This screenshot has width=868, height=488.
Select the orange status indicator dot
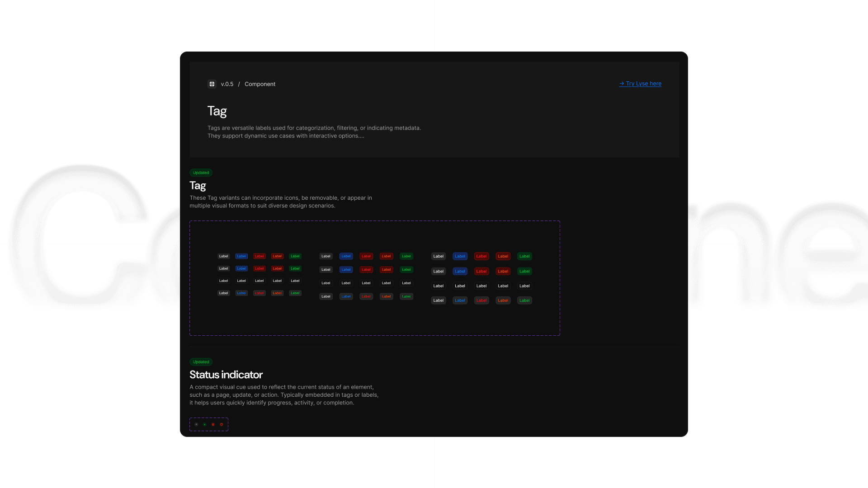222,424
